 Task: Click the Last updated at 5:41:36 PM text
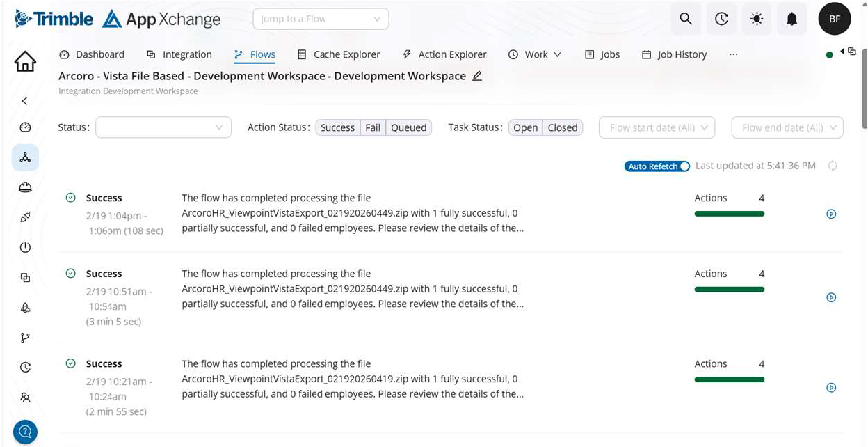[x=755, y=166]
